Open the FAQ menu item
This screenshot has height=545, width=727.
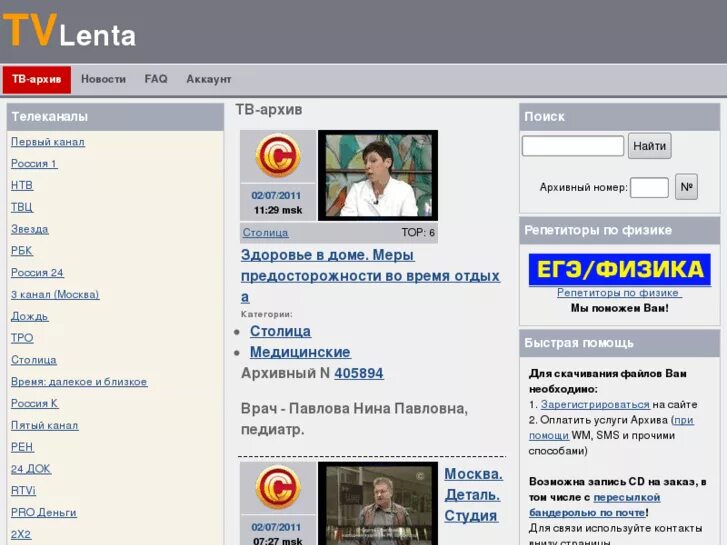[x=156, y=79]
